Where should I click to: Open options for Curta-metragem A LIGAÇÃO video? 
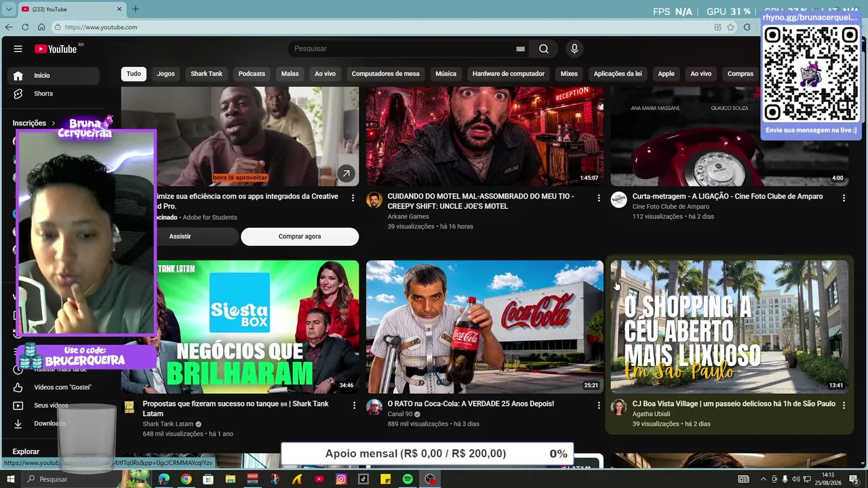point(844,198)
